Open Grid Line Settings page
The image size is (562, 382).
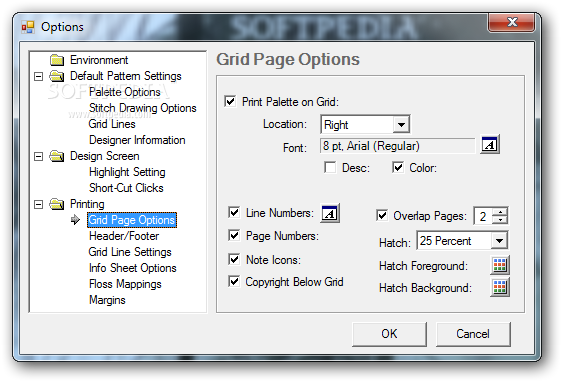click(x=130, y=252)
